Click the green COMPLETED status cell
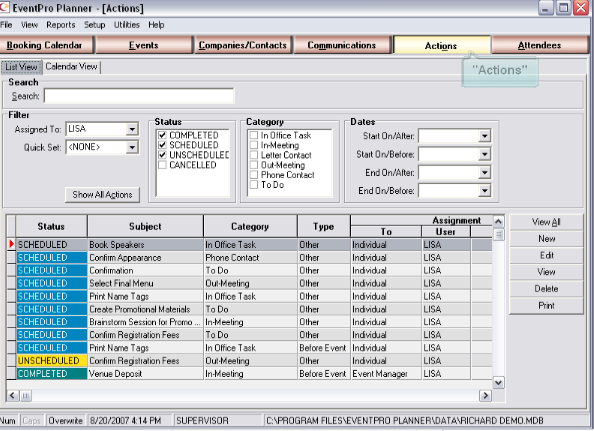 [x=52, y=373]
